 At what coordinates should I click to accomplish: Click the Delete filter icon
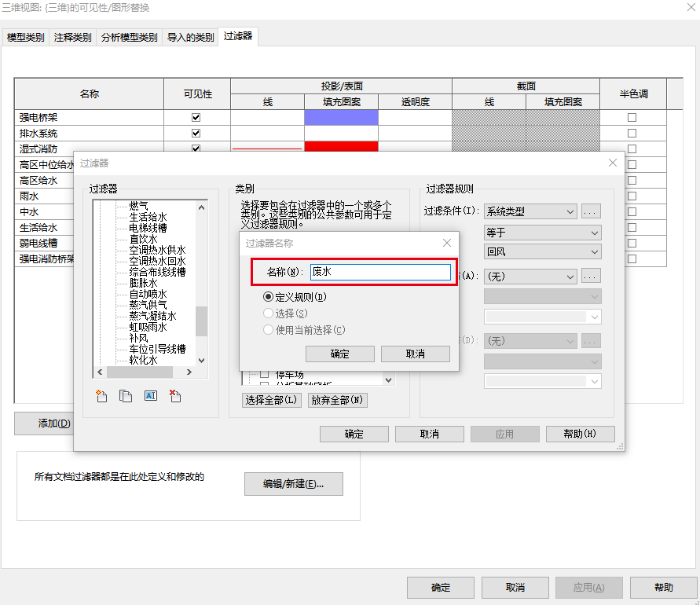[x=175, y=396]
